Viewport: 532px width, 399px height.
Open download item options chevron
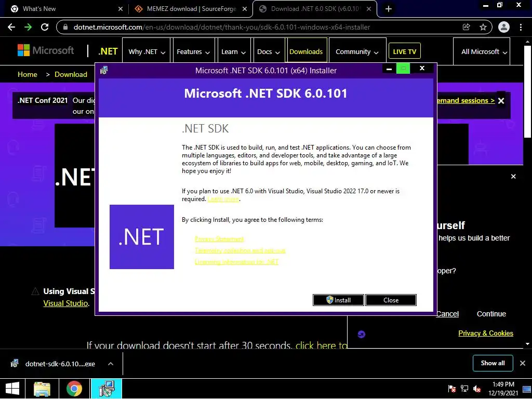(111, 364)
